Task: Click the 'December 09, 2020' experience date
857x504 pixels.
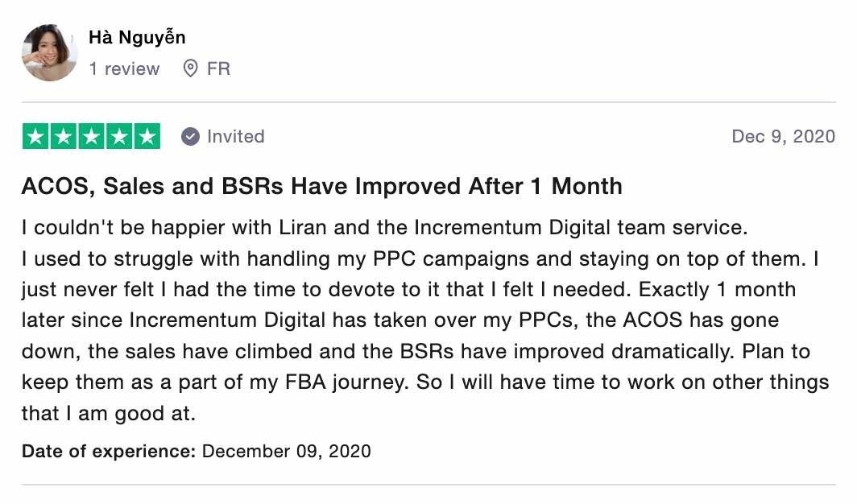Action: [x=287, y=451]
